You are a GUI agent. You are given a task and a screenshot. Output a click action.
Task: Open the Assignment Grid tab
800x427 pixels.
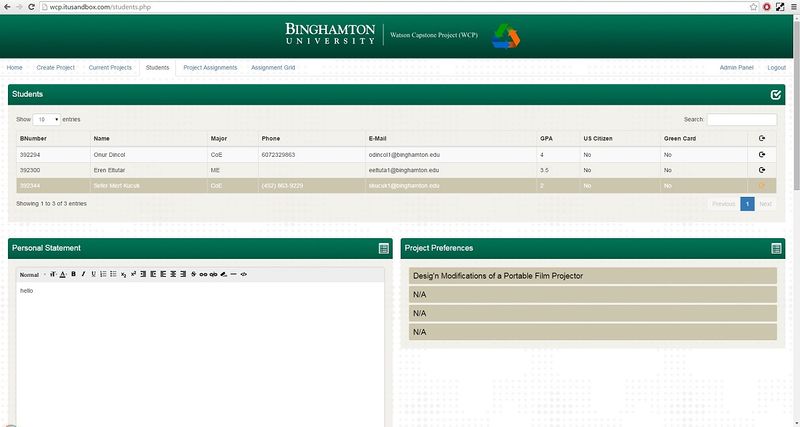click(273, 67)
